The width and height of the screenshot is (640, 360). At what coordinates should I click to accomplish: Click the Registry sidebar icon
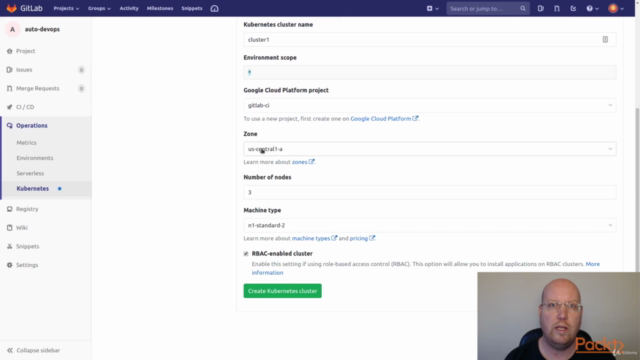coord(9,209)
